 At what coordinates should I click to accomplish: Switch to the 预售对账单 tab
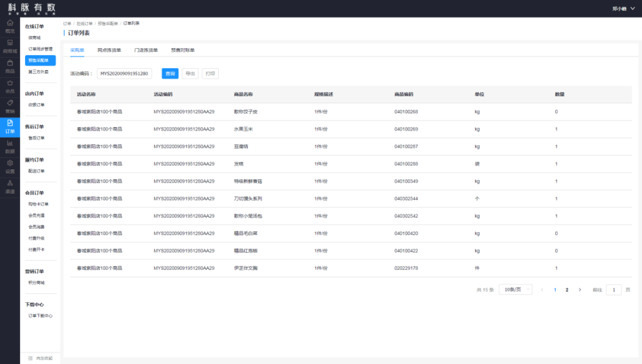tap(182, 50)
